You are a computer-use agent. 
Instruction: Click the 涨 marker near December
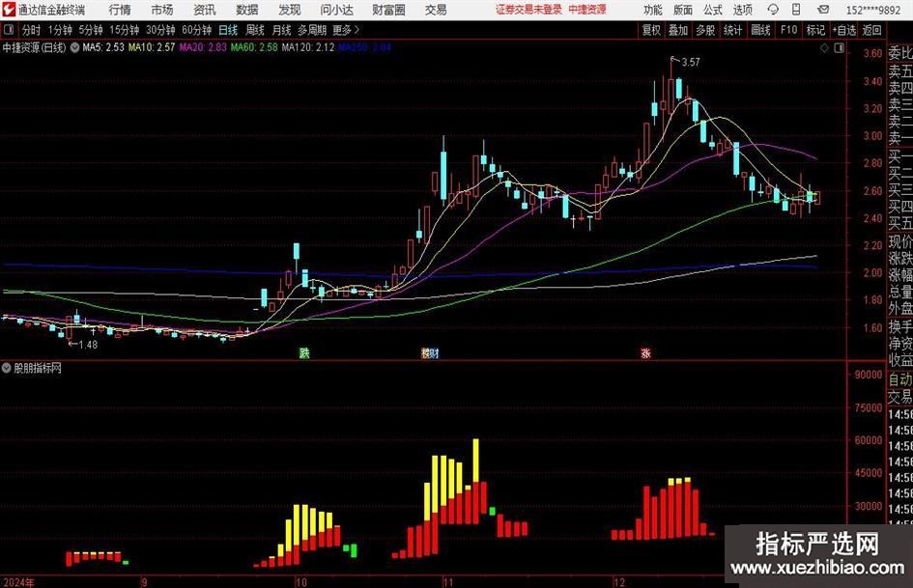pos(645,352)
